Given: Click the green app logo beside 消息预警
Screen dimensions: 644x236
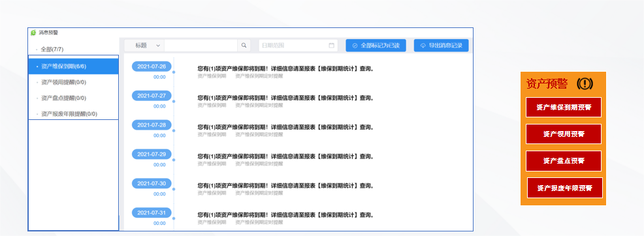Looking at the screenshot, I should [33, 33].
